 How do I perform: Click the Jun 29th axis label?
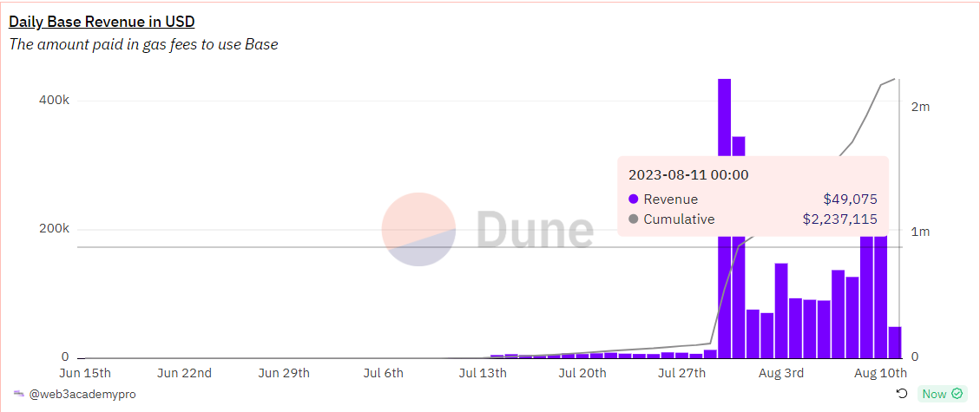[x=284, y=373]
